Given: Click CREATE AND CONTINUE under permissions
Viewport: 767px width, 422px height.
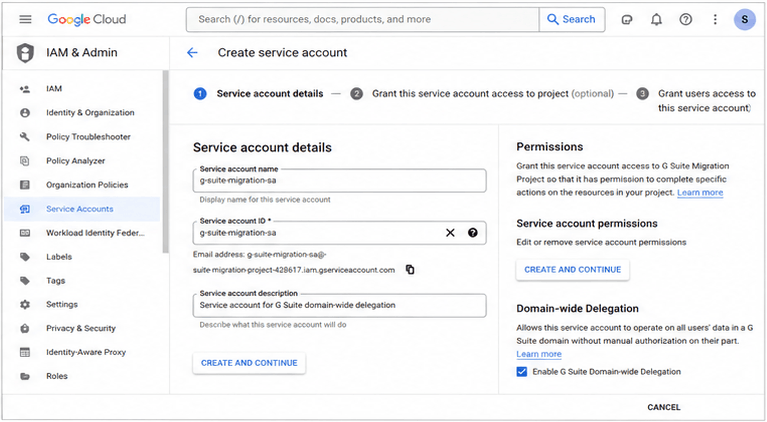Looking at the screenshot, I should coord(572,269).
